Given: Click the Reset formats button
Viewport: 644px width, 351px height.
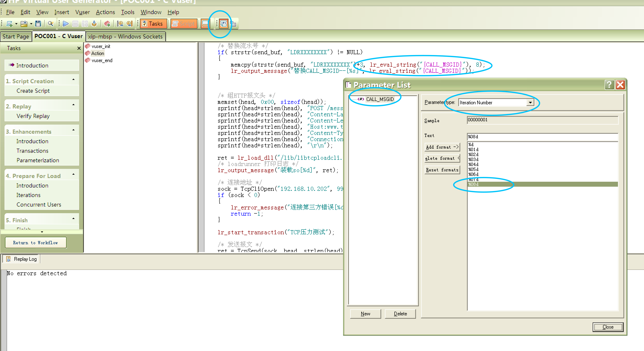Looking at the screenshot, I should [442, 170].
